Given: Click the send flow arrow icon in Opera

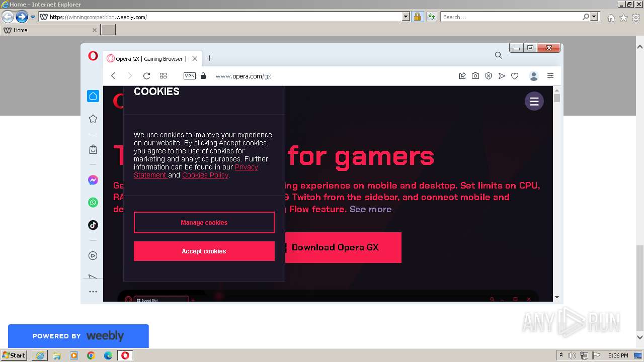Looking at the screenshot, I should [x=502, y=76].
